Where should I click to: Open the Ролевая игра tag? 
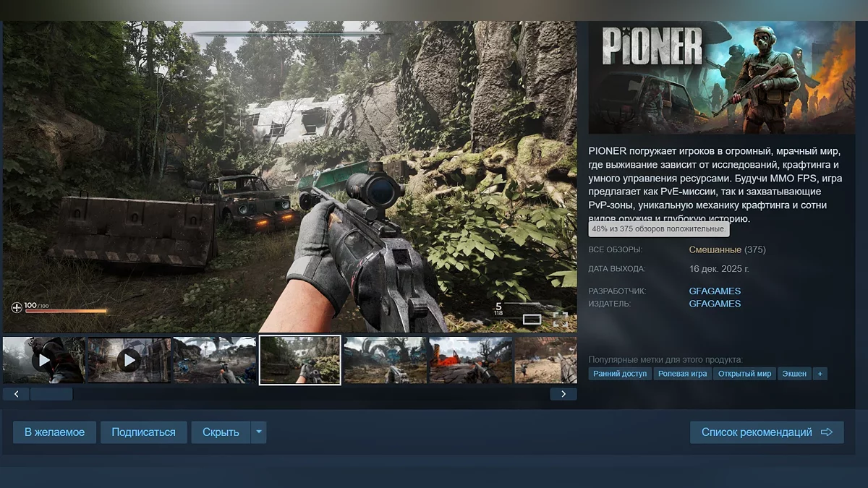pyautogui.click(x=683, y=374)
